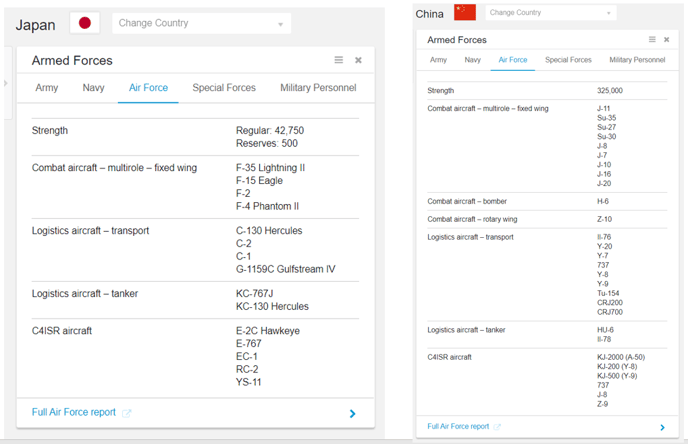Open the China Armed Forces panel menu icon
688x444 pixels.
click(652, 40)
